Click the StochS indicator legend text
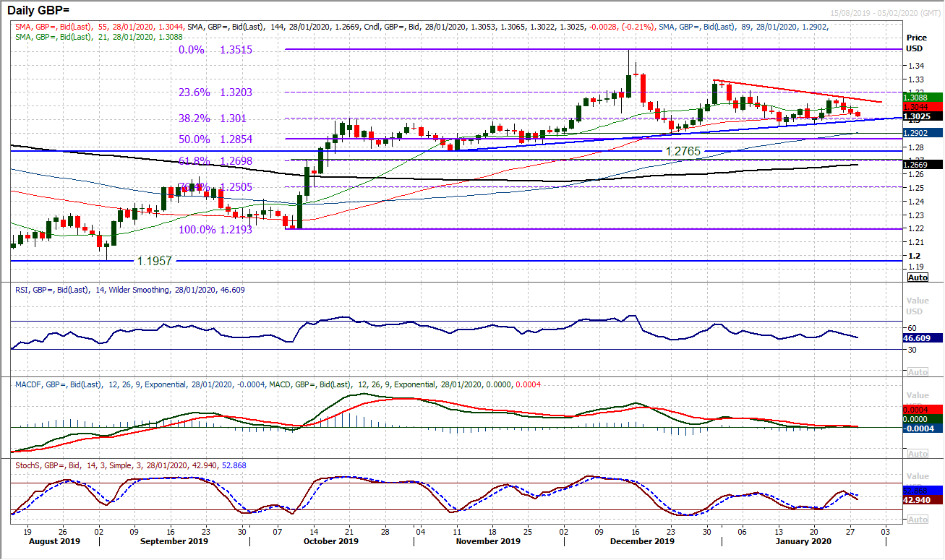945x560 pixels. click(x=130, y=465)
